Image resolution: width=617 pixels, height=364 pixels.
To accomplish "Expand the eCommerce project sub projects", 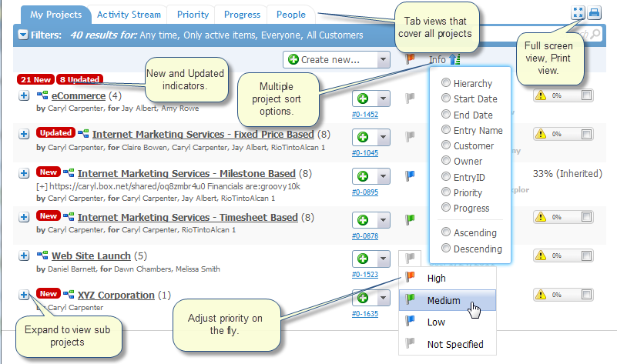I will click(23, 96).
